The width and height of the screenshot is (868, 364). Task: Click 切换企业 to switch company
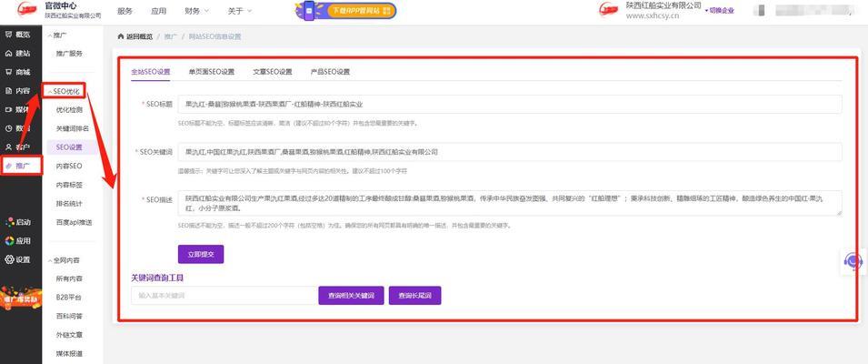tap(720, 11)
